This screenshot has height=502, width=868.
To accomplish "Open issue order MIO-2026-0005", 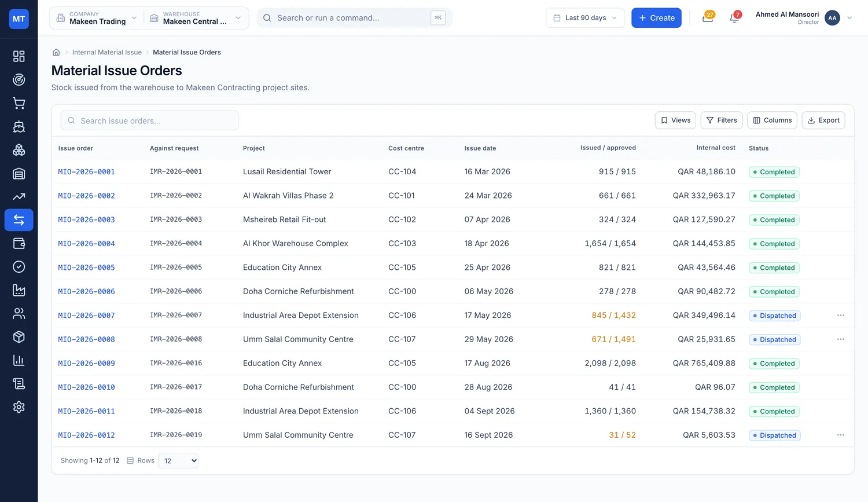I will [x=86, y=268].
